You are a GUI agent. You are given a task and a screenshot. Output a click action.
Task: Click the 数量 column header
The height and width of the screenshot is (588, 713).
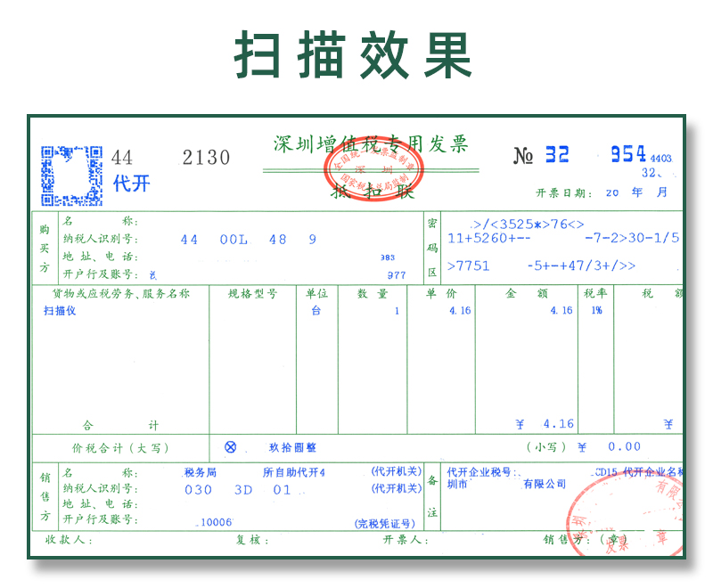pyautogui.click(x=372, y=293)
